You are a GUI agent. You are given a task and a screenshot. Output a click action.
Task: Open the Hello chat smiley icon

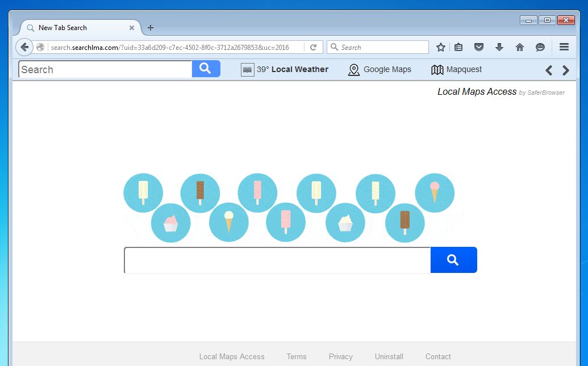540,47
